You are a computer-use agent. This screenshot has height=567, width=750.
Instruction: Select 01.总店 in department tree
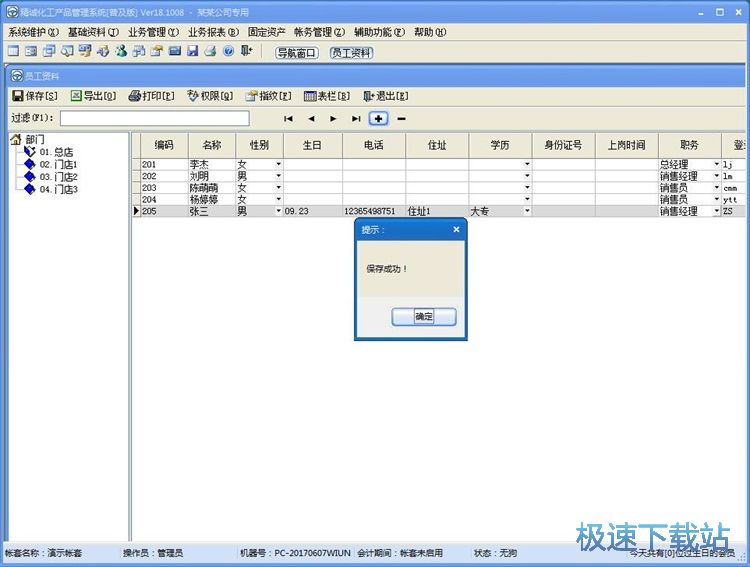pyautogui.click(x=56, y=152)
